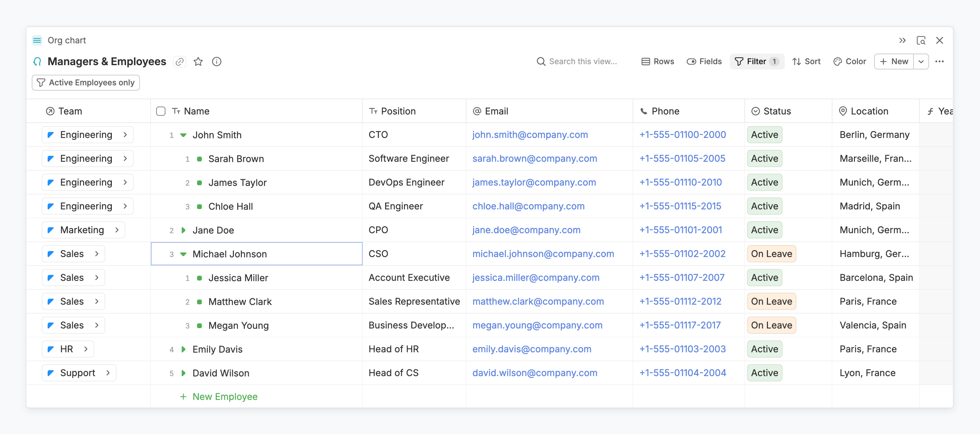The image size is (980, 434).
Task: Open sarah.brown@company.com email link
Action: (x=535, y=159)
